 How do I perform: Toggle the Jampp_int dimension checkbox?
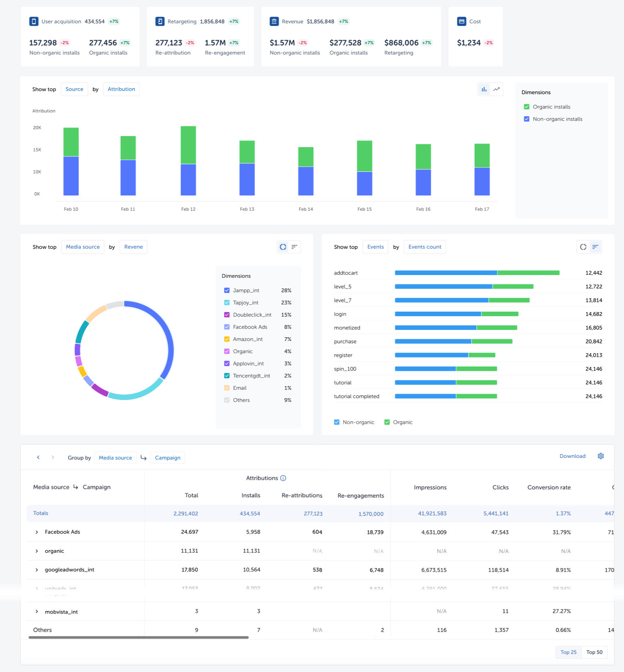(x=227, y=290)
